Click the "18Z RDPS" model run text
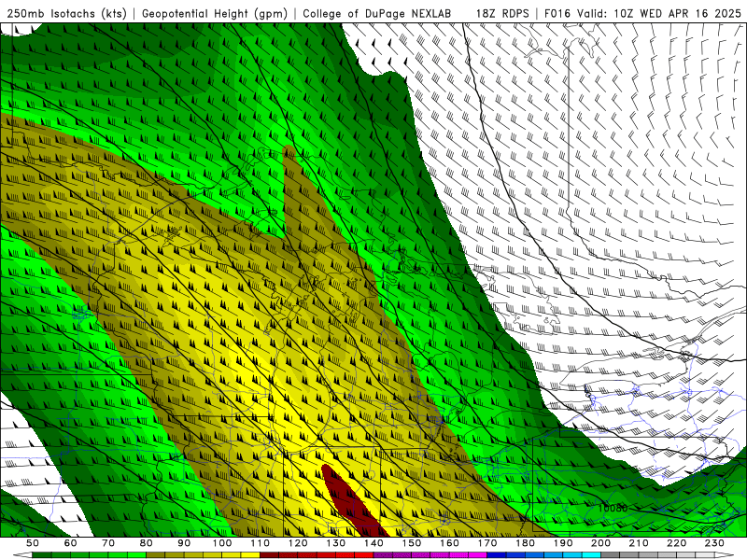The height and width of the screenshot is (560, 747). pyautogui.click(x=502, y=14)
